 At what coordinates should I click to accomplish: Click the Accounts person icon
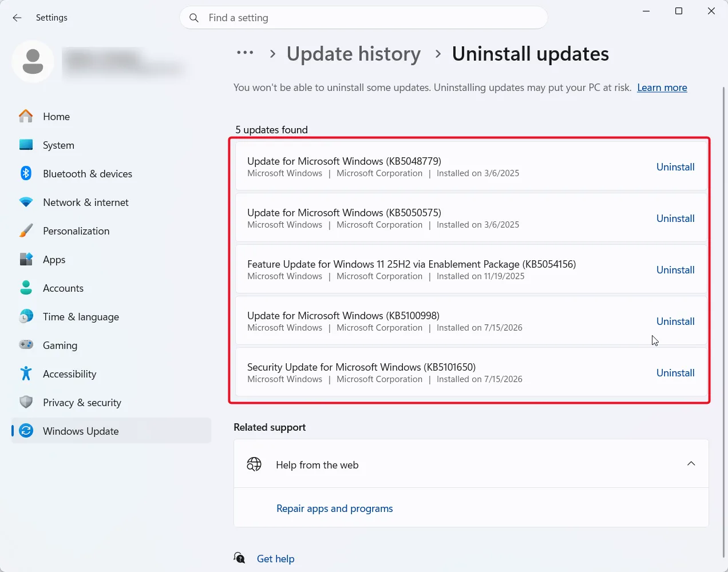coord(26,288)
